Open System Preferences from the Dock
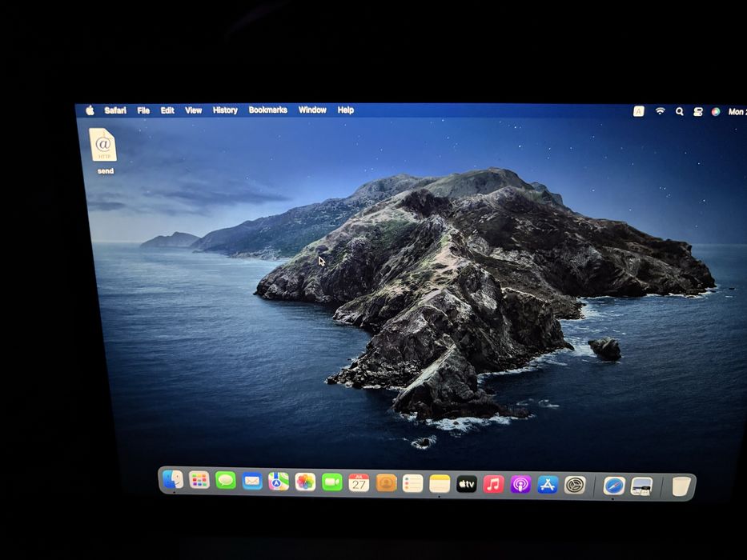The width and height of the screenshot is (747, 560). tap(575, 486)
